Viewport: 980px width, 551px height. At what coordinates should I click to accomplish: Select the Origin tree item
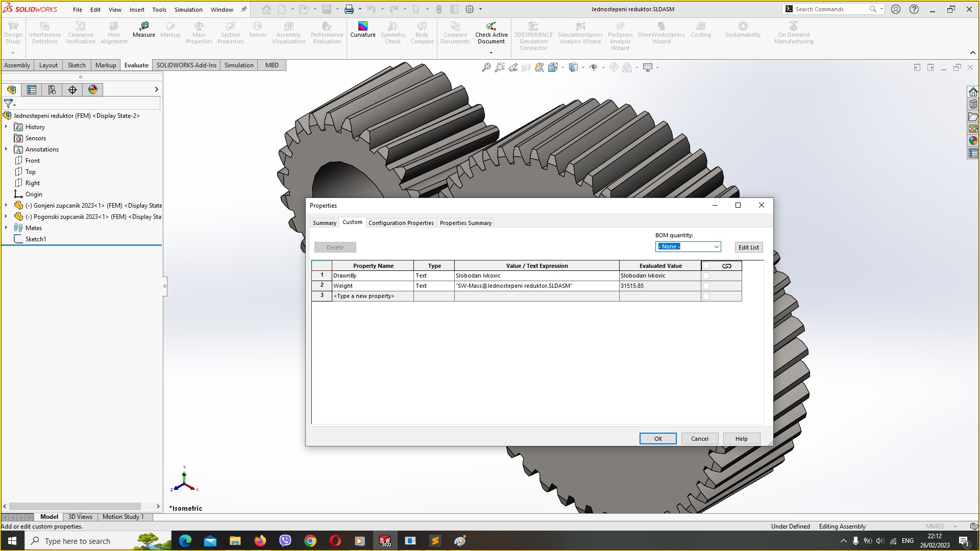[x=34, y=194]
